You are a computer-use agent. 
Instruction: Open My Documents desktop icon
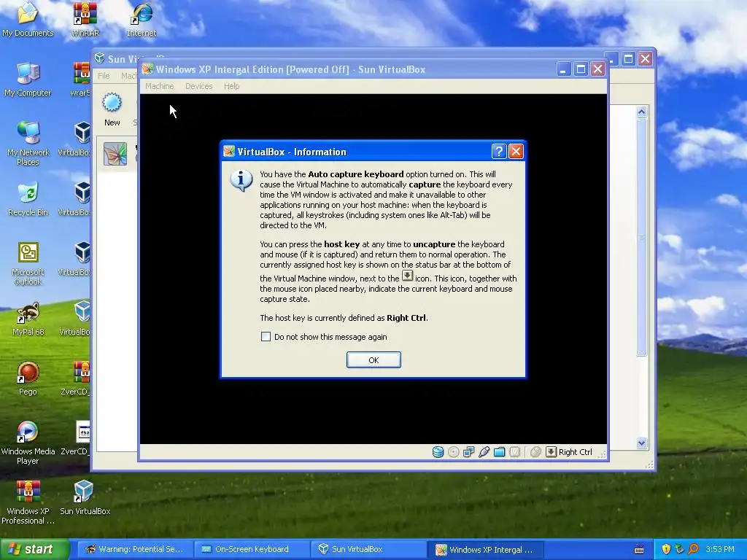28,19
